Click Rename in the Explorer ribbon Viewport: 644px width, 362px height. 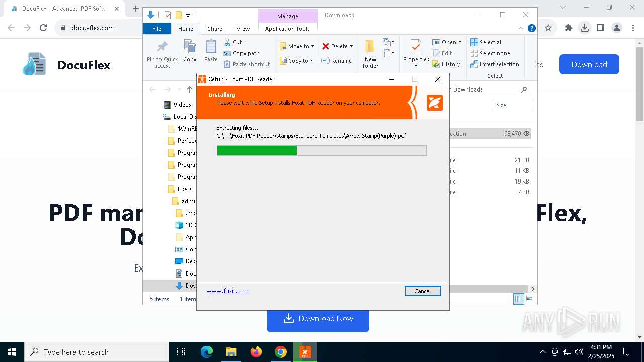click(x=337, y=61)
